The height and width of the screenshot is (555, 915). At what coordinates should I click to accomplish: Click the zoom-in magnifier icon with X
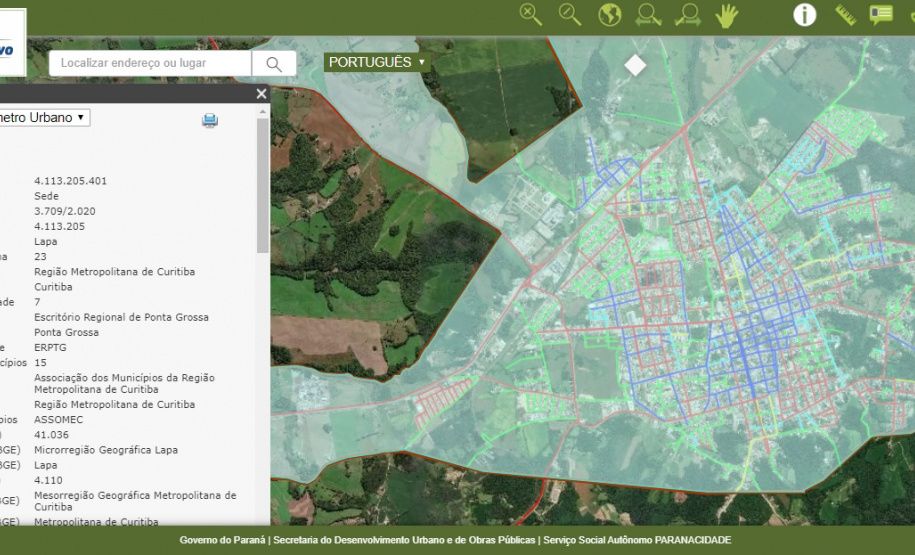pos(531,14)
